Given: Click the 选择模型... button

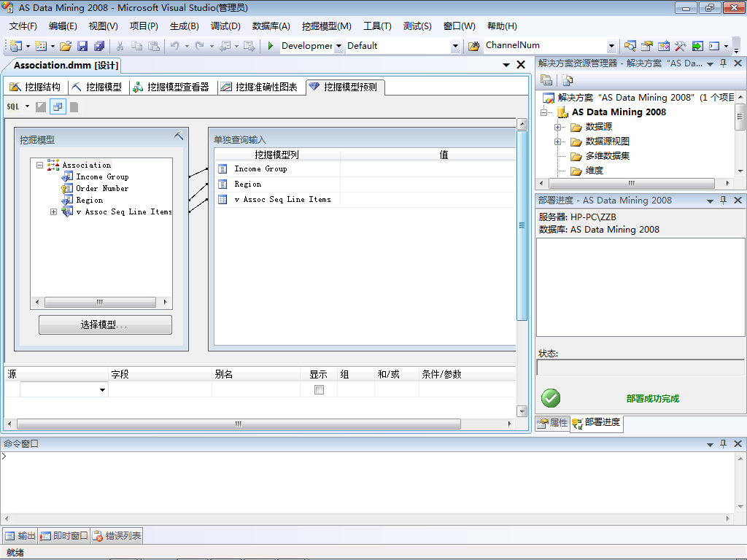Looking at the screenshot, I should (105, 324).
